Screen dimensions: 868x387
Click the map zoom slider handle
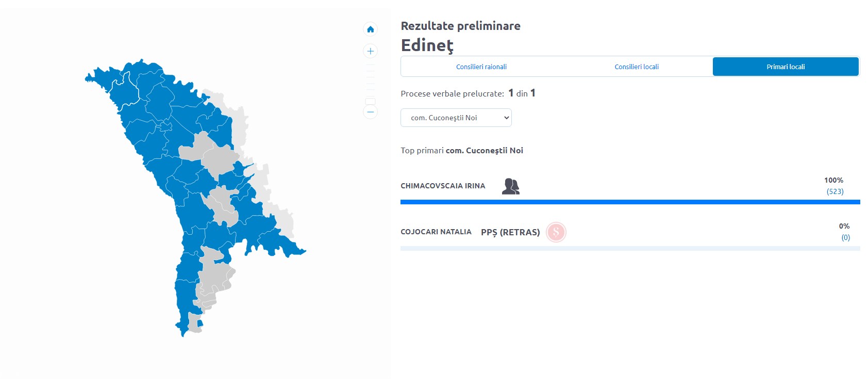(370, 101)
